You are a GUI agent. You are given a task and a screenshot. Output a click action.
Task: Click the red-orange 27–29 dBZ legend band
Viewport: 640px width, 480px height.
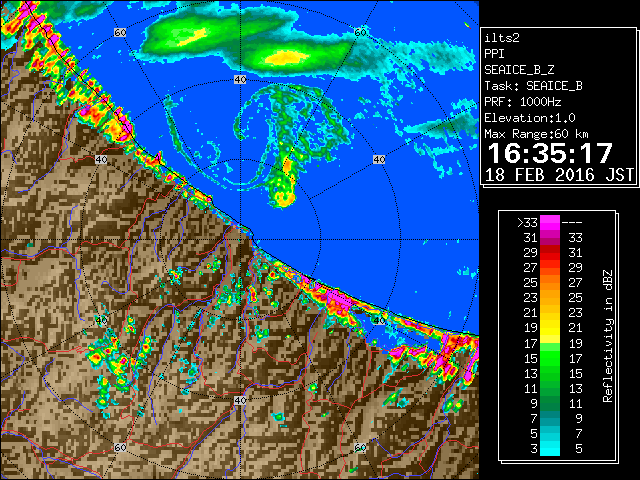point(550,268)
